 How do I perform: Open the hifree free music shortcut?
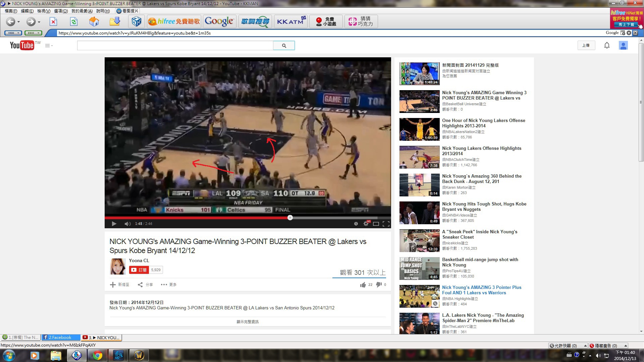tap(174, 21)
